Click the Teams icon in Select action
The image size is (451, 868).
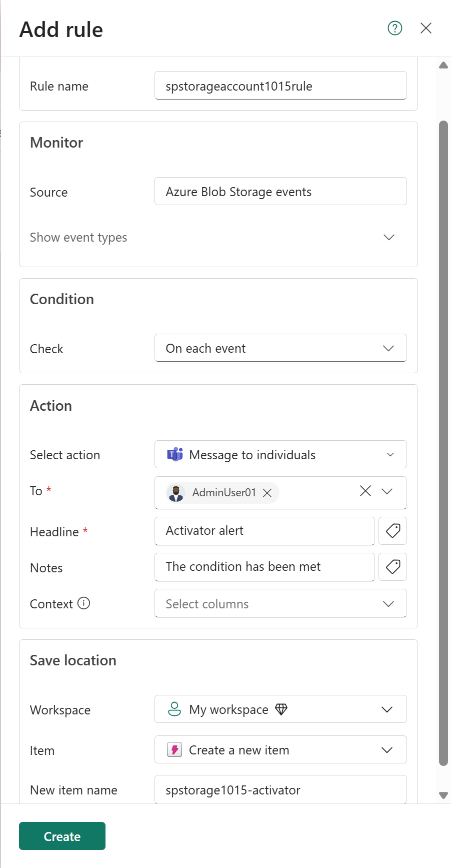174,454
